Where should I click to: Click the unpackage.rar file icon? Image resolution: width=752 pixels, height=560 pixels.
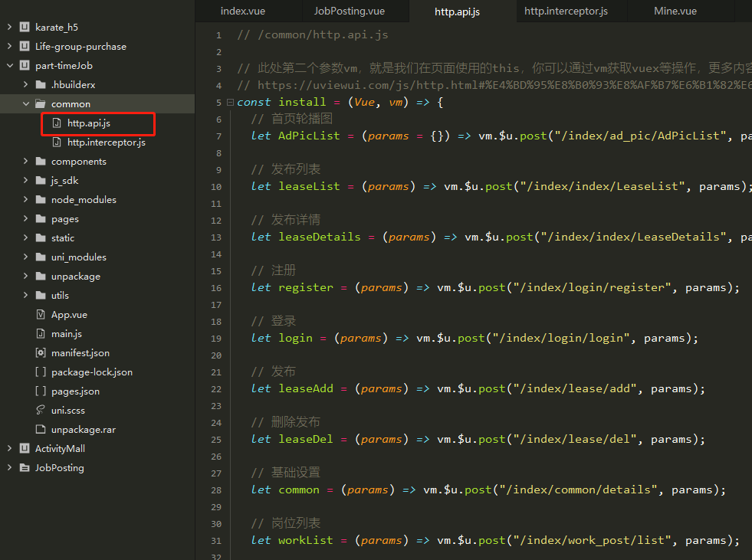(x=41, y=429)
